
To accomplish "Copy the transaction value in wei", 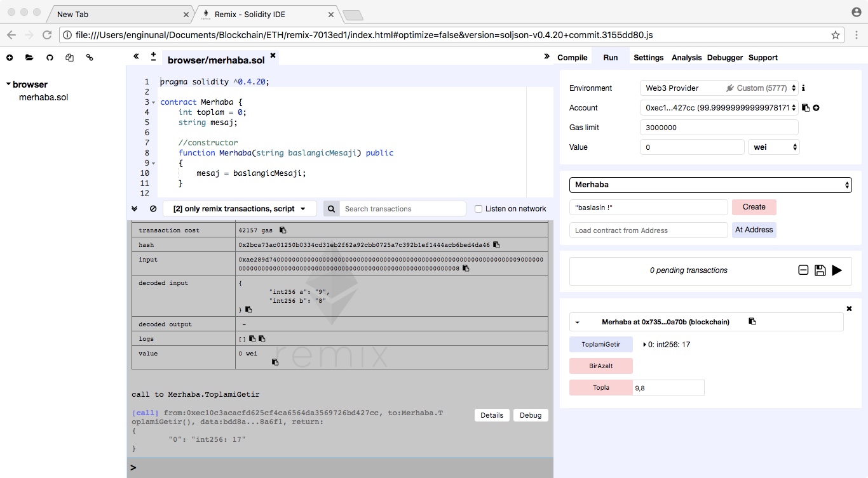I will point(275,362).
